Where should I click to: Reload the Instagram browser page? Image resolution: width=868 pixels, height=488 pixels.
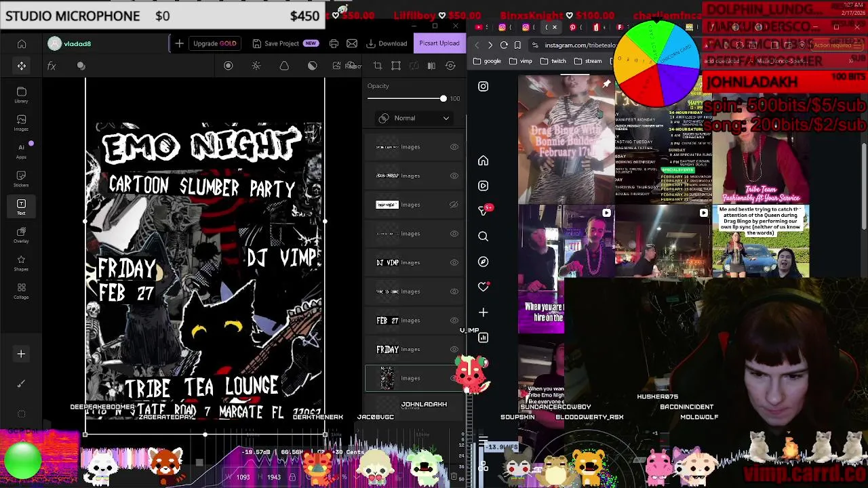tap(504, 45)
